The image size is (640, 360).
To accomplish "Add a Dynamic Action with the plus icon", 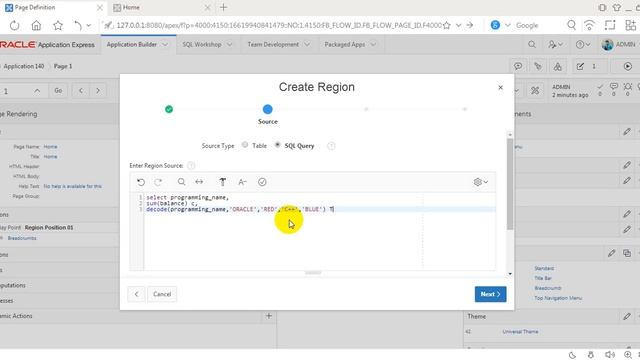I will [x=269, y=316].
